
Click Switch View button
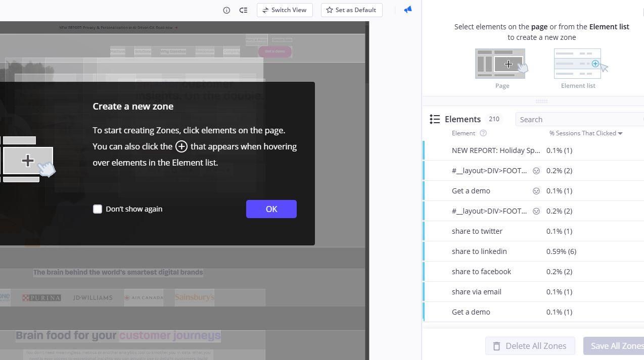(285, 10)
